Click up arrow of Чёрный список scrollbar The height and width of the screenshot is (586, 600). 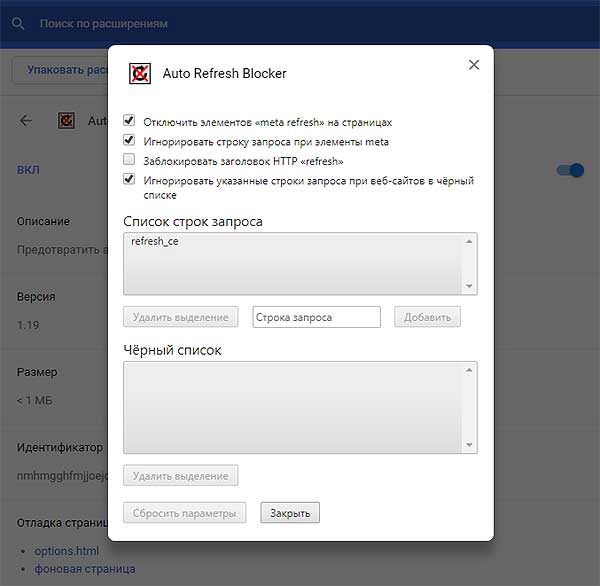click(469, 370)
